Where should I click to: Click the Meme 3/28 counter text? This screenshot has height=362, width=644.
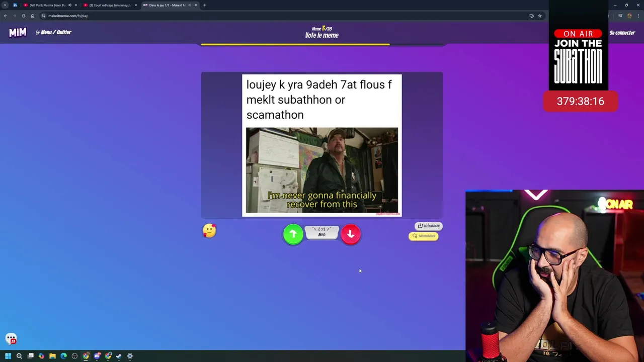coord(322,29)
